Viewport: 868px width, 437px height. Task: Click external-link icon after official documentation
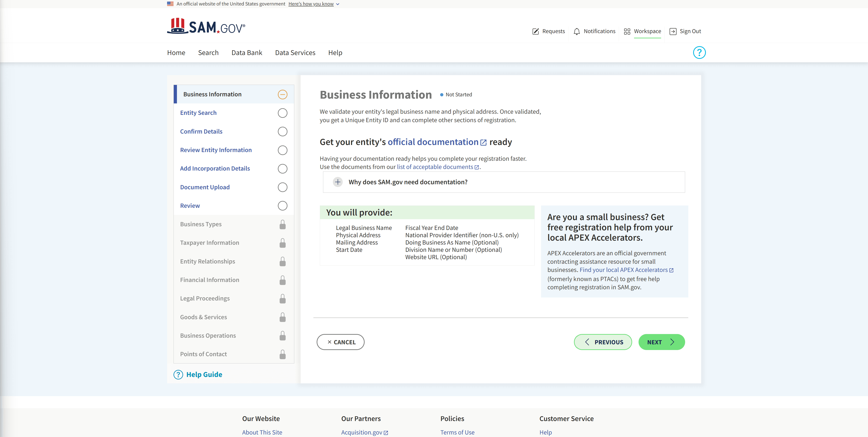coord(483,142)
